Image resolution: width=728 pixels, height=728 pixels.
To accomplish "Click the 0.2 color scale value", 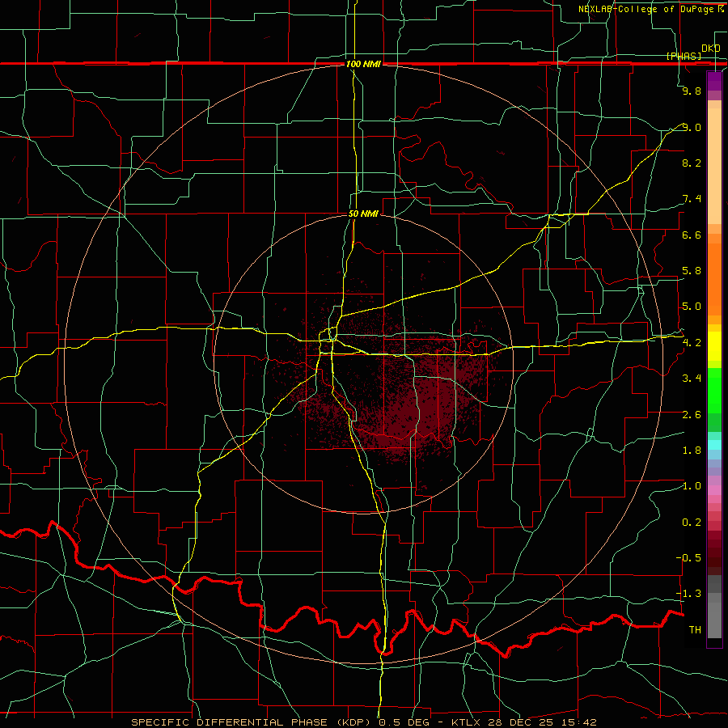I will (692, 523).
